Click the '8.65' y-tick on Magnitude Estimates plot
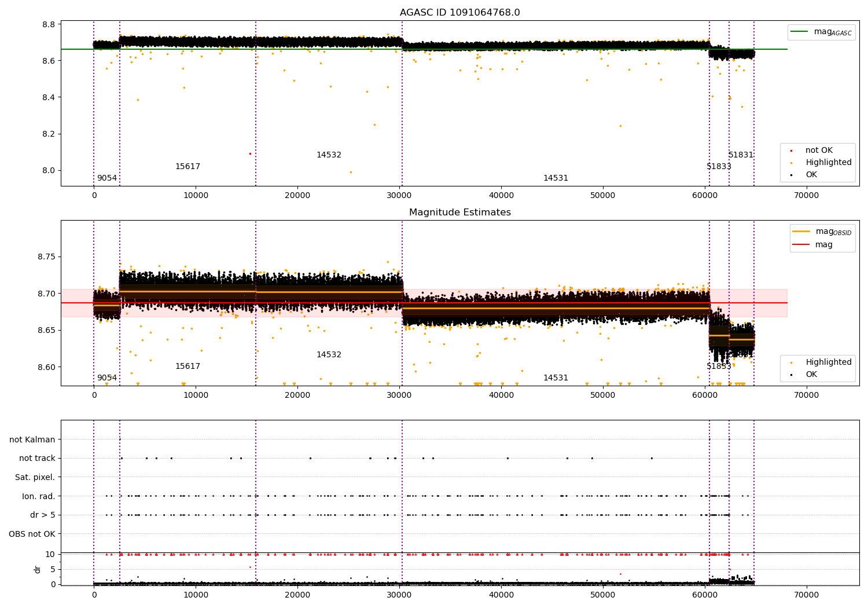 (x=46, y=330)
